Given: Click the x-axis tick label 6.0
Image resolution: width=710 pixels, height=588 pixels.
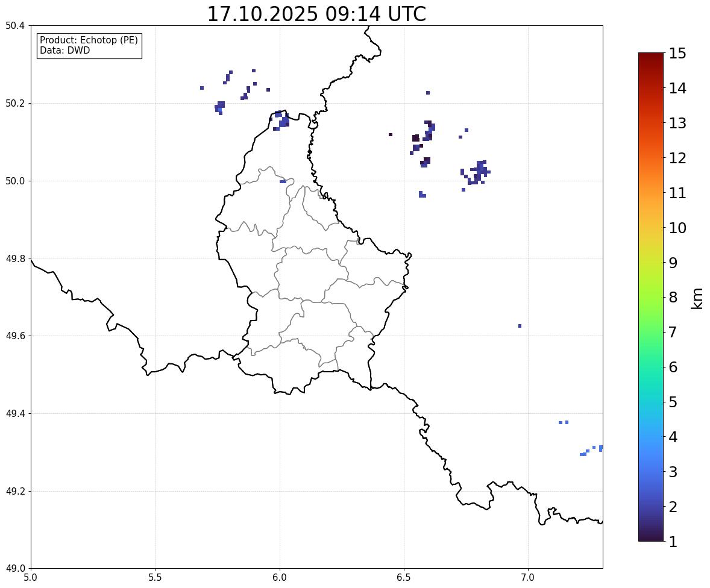Looking at the screenshot, I should [x=280, y=578].
